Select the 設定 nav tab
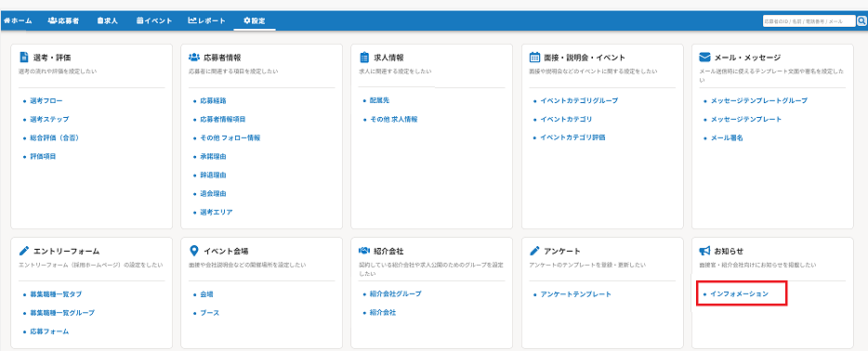 [x=255, y=21]
